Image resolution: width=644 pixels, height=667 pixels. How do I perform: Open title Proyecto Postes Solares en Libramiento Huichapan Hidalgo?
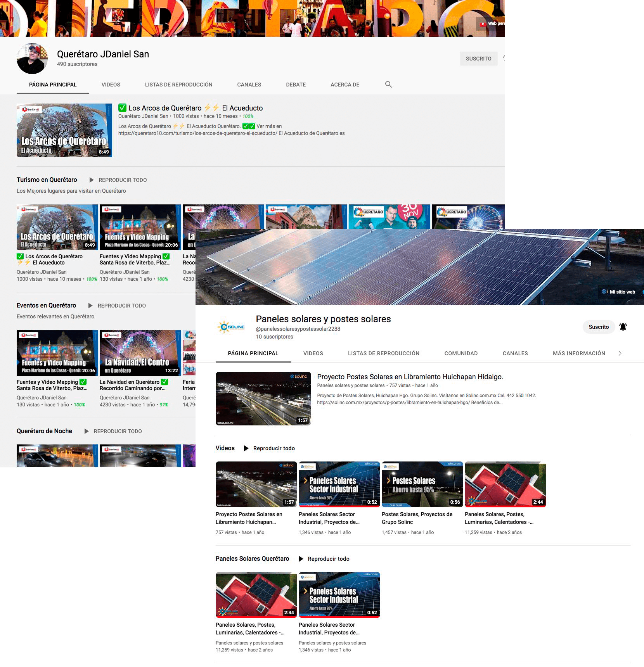410,377
